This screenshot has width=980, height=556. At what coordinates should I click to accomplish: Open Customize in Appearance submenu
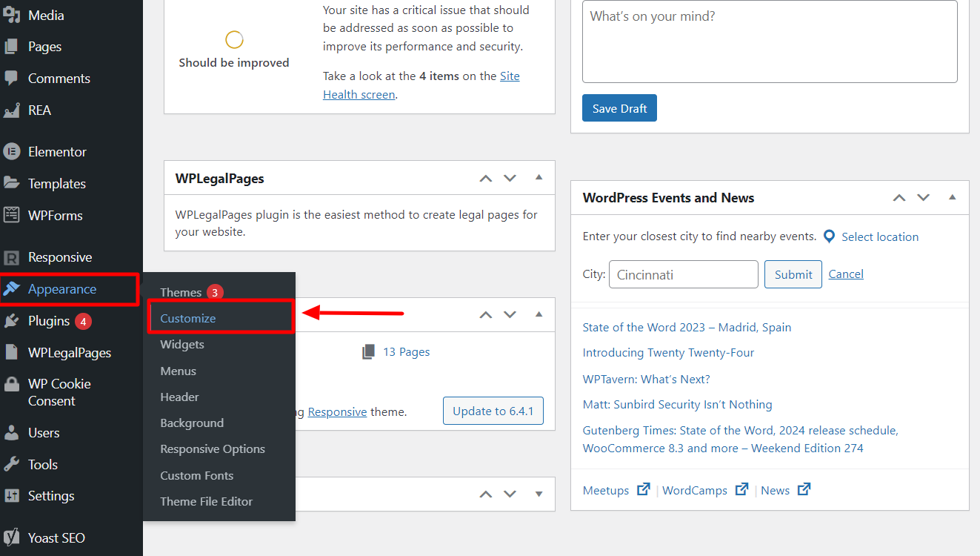click(x=188, y=318)
